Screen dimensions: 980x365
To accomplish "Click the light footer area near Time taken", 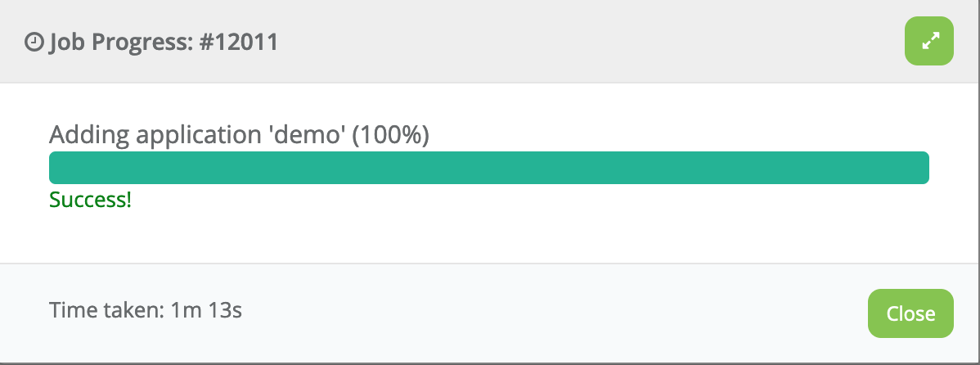I will pos(490,313).
